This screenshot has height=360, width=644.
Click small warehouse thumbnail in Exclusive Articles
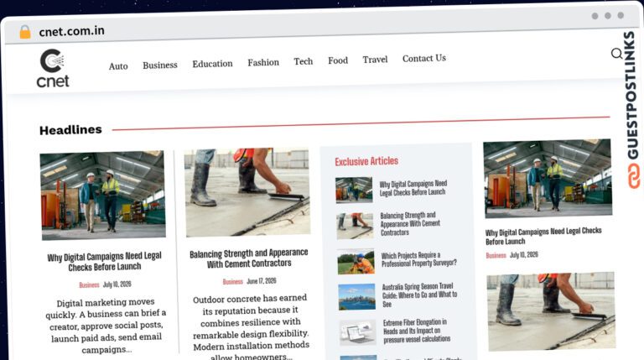click(354, 190)
